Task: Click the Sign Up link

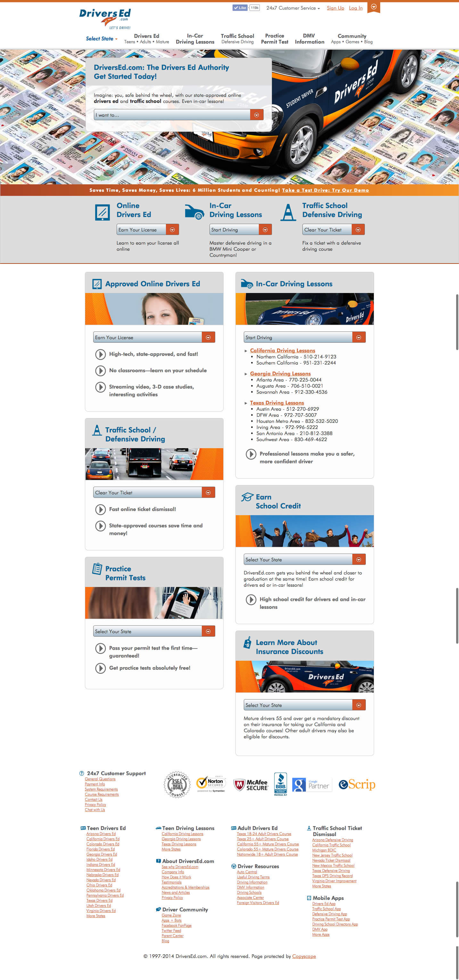Action: click(x=335, y=8)
